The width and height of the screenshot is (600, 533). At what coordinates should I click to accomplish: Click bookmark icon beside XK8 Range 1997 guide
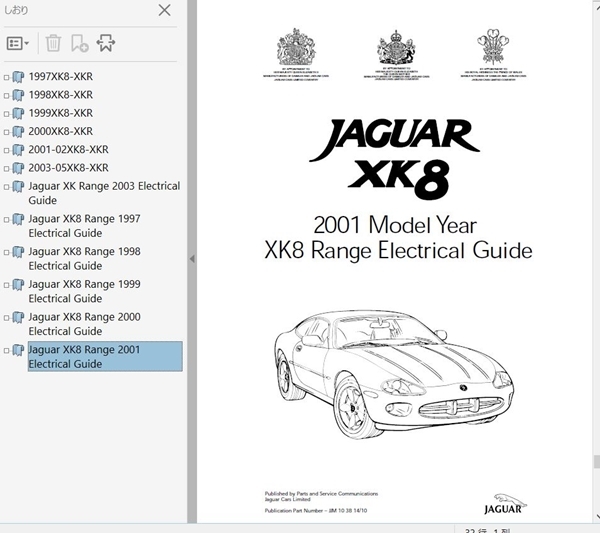click(18, 220)
